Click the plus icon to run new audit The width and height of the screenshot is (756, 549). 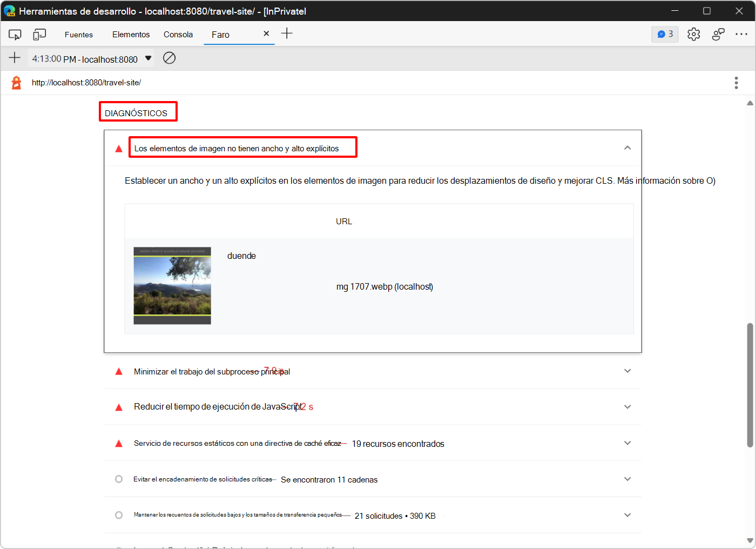coord(15,58)
